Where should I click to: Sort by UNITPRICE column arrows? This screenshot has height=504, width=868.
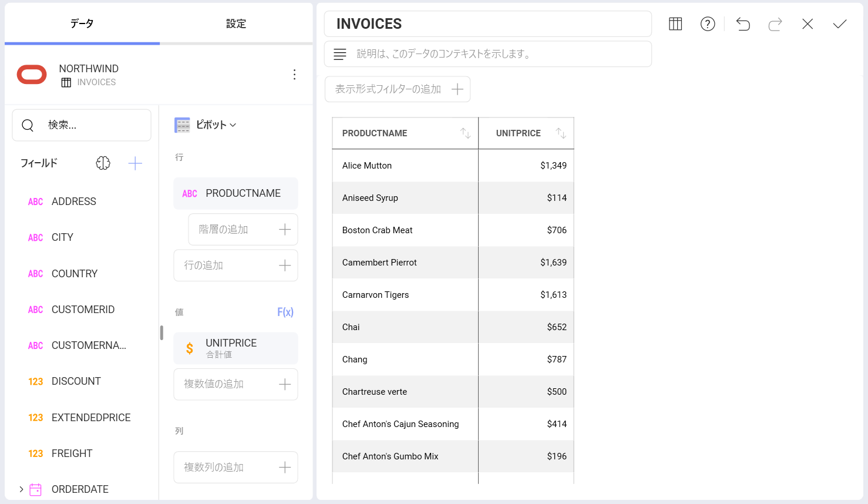(x=561, y=133)
